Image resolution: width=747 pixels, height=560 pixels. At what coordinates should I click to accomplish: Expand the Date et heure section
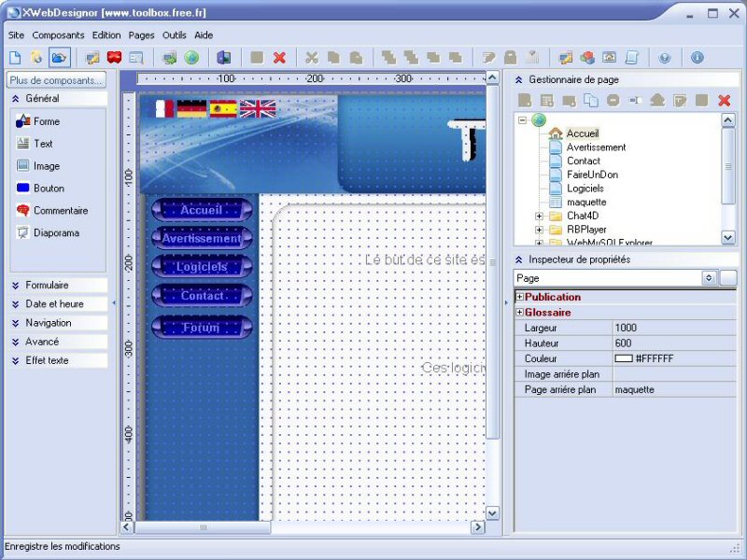pyautogui.click(x=15, y=304)
